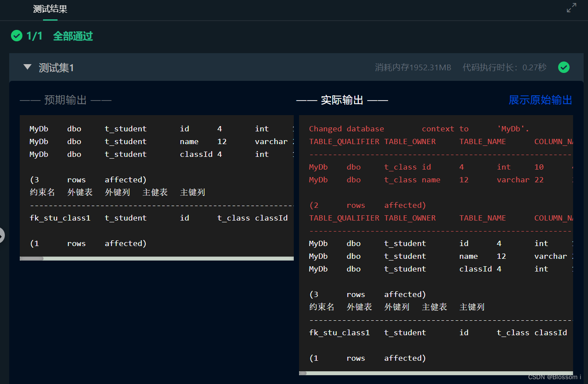The height and width of the screenshot is (384, 588).
Task: Click the 全部通过 status text
Action: (x=73, y=36)
